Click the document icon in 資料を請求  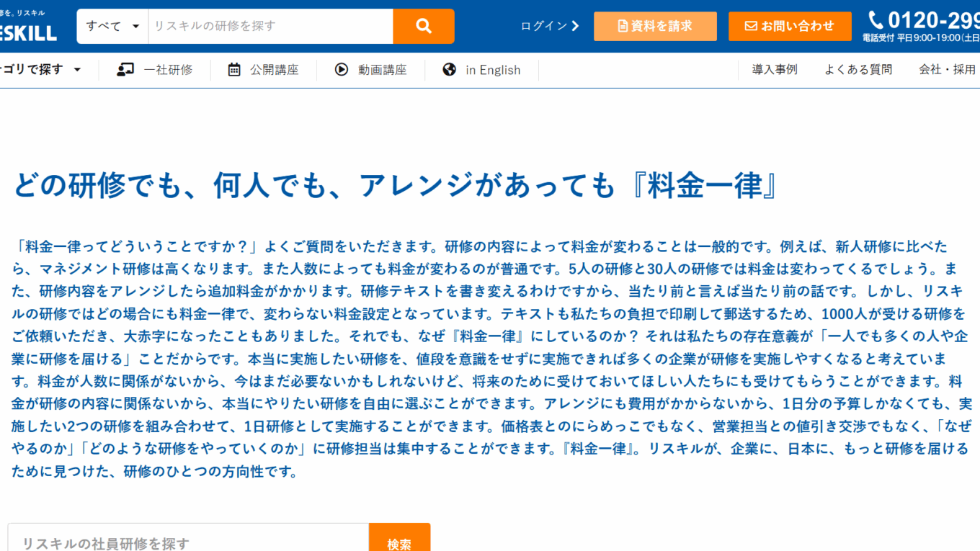pos(623,26)
